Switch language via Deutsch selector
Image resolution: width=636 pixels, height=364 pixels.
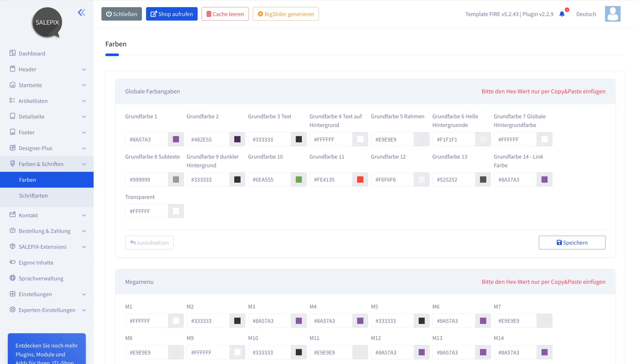(x=586, y=14)
